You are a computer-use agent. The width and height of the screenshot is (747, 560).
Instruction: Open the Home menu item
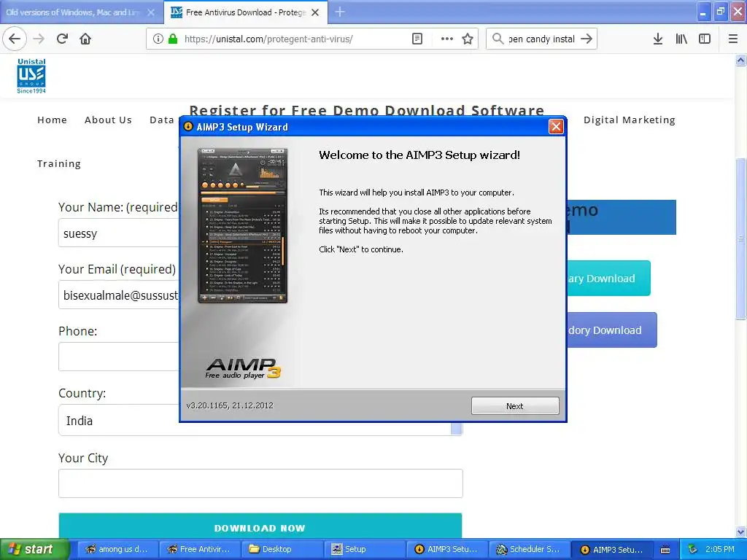click(x=52, y=120)
